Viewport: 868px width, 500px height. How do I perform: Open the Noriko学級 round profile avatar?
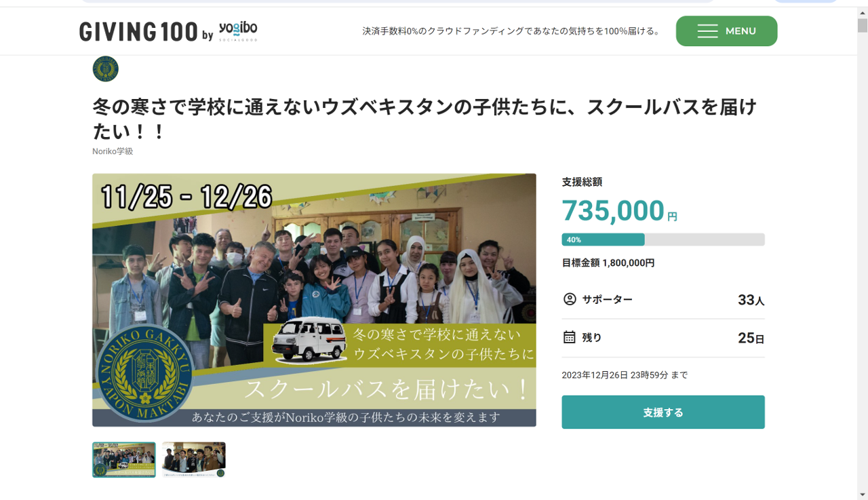(x=105, y=69)
